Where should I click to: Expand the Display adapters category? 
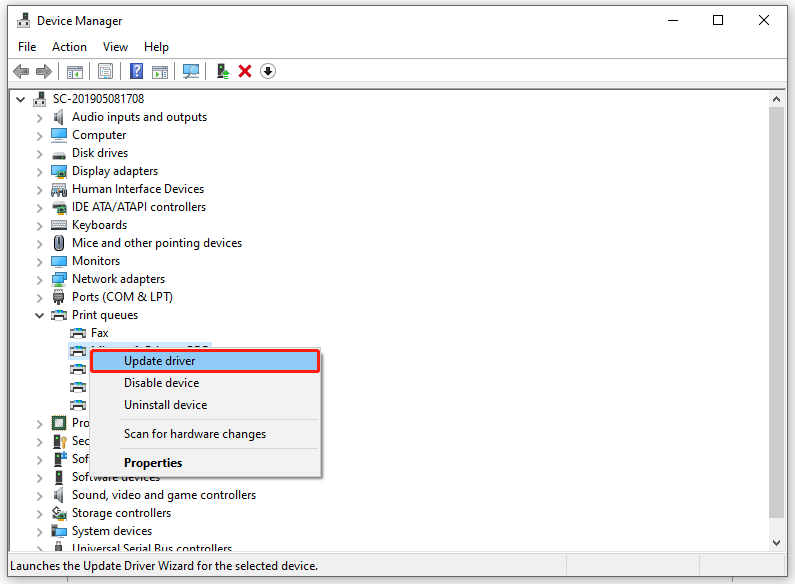[x=40, y=172]
